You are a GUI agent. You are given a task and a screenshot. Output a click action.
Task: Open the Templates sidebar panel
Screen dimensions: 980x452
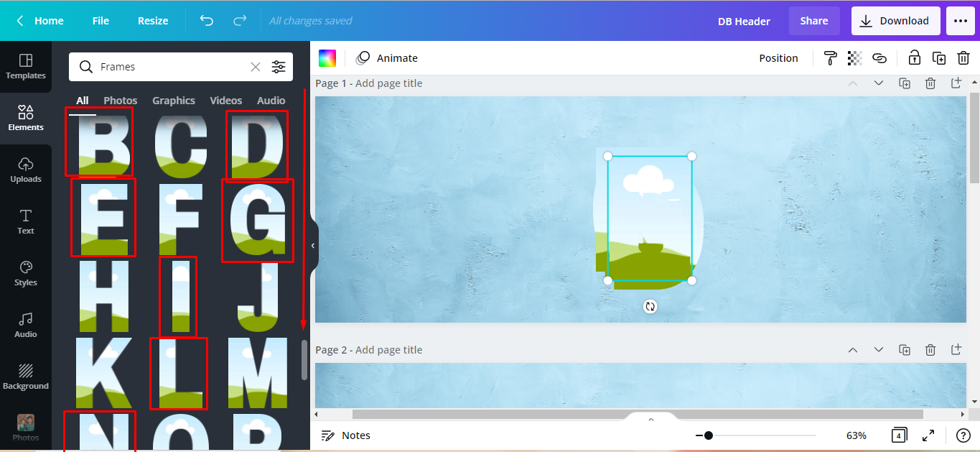[26, 67]
